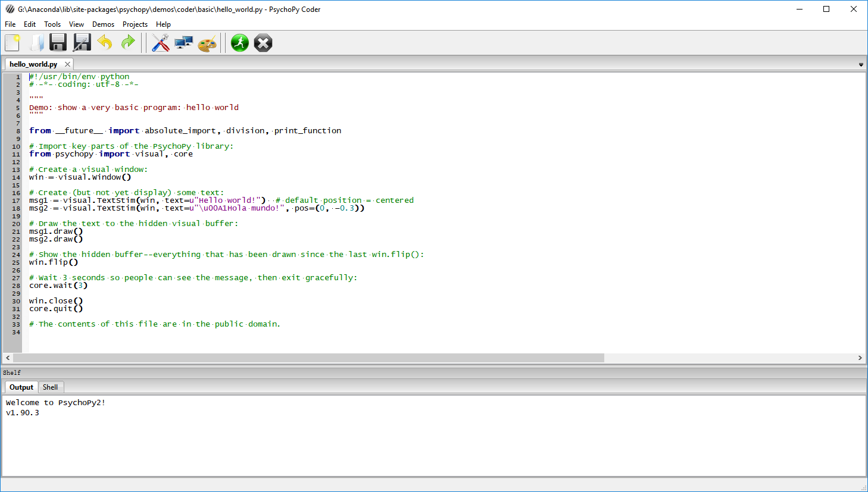Click the '# Draw the text to the hidden' comment

click(133, 224)
